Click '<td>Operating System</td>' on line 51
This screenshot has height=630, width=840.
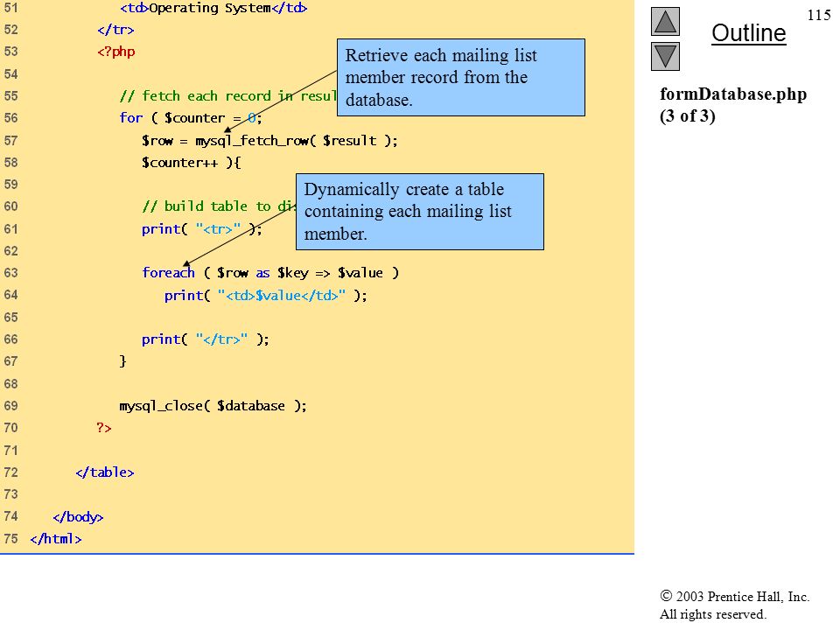click(x=213, y=9)
